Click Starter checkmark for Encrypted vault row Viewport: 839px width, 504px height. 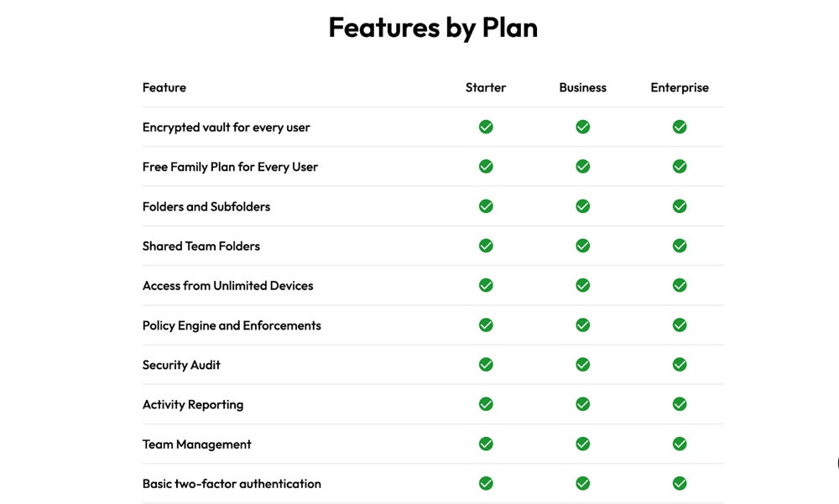486,127
